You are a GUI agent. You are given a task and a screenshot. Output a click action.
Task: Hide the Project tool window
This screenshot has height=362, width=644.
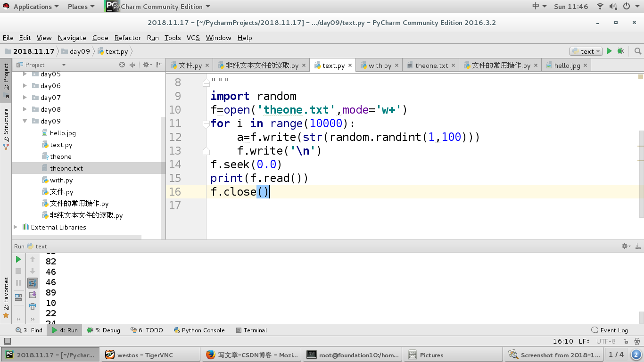click(159, 65)
